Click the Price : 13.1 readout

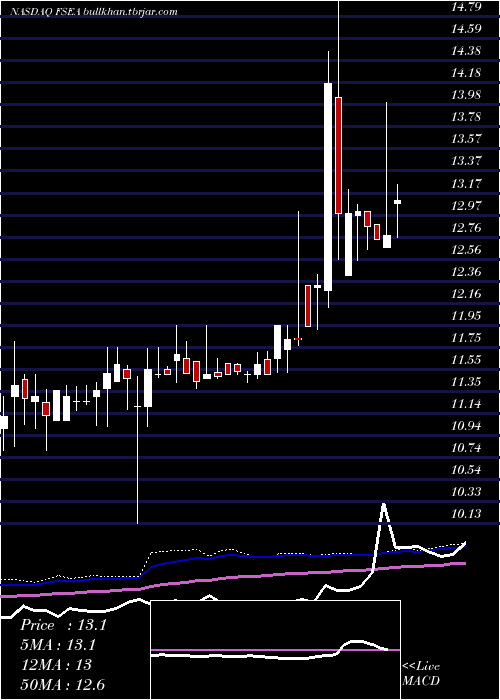click(x=63, y=625)
